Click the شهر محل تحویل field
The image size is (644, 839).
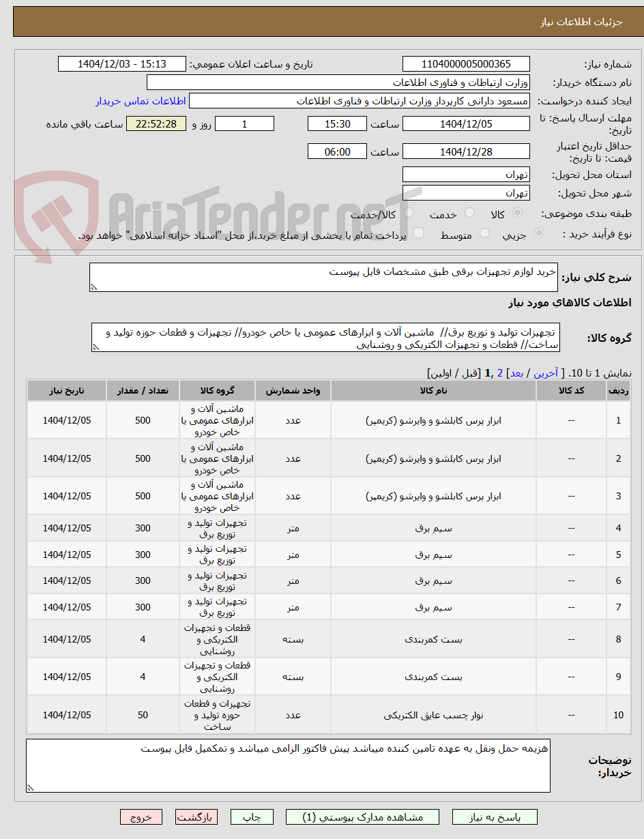coord(466,192)
